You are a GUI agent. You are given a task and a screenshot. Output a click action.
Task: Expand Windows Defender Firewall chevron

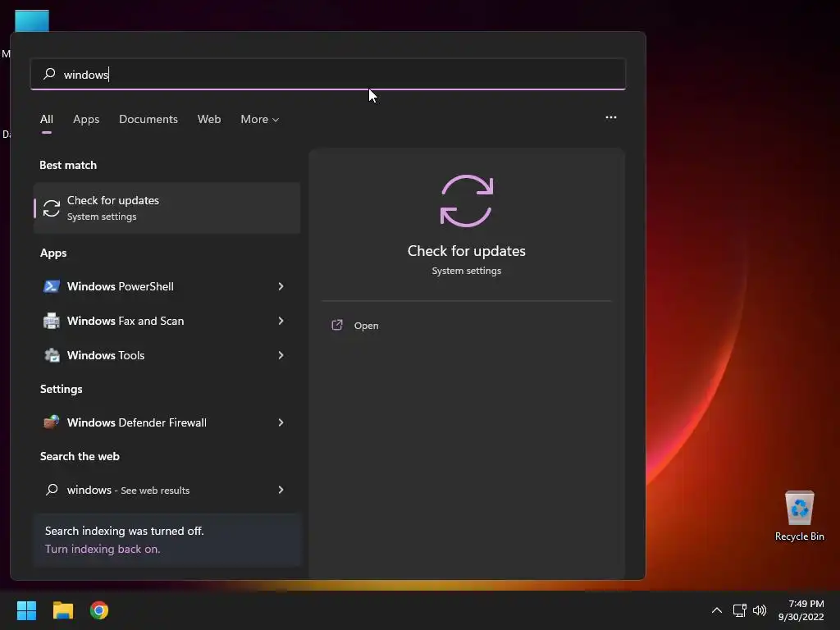click(281, 422)
